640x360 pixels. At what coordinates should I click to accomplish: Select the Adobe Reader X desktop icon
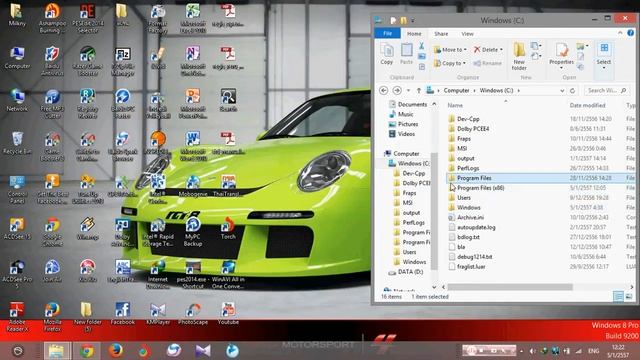(17, 317)
